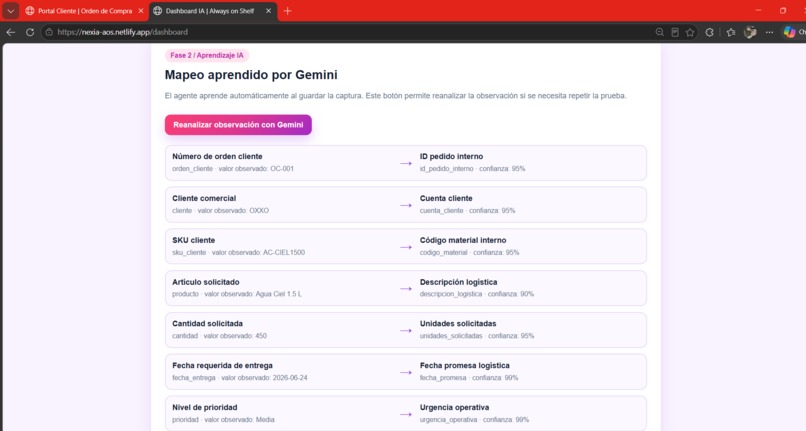Select the Cantidad solicitada label
The height and width of the screenshot is (431, 806).
tap(207, 324)
